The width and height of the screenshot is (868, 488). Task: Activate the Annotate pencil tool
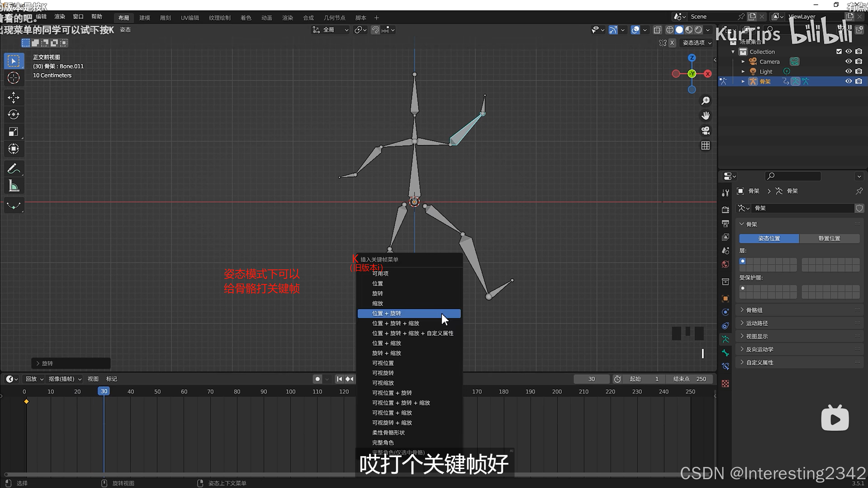(14, 168)
